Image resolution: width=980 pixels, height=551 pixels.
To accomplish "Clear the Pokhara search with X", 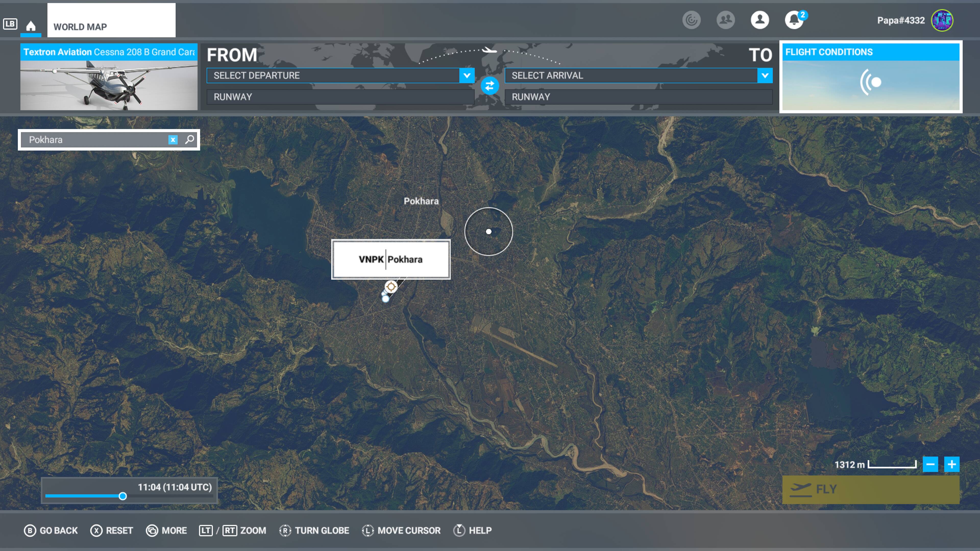I will (x=173, y=140).
